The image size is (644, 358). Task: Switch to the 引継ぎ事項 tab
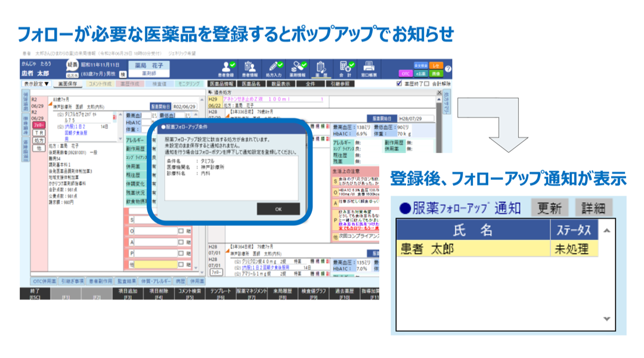click(x=72, y=281)
